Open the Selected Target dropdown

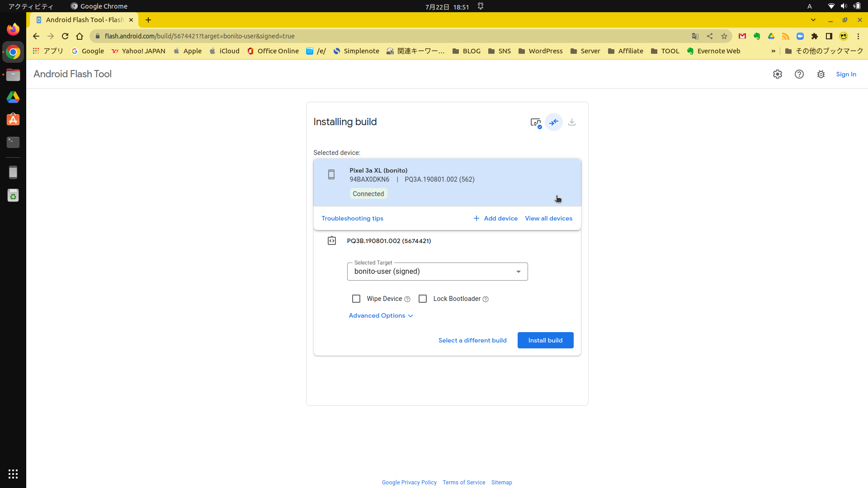[x=437, y=272]
